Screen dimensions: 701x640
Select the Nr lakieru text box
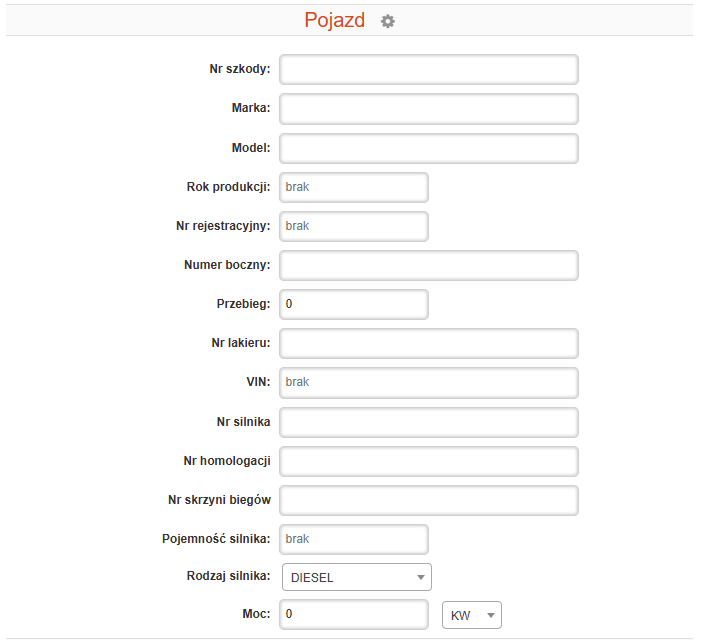coord(428,343)
